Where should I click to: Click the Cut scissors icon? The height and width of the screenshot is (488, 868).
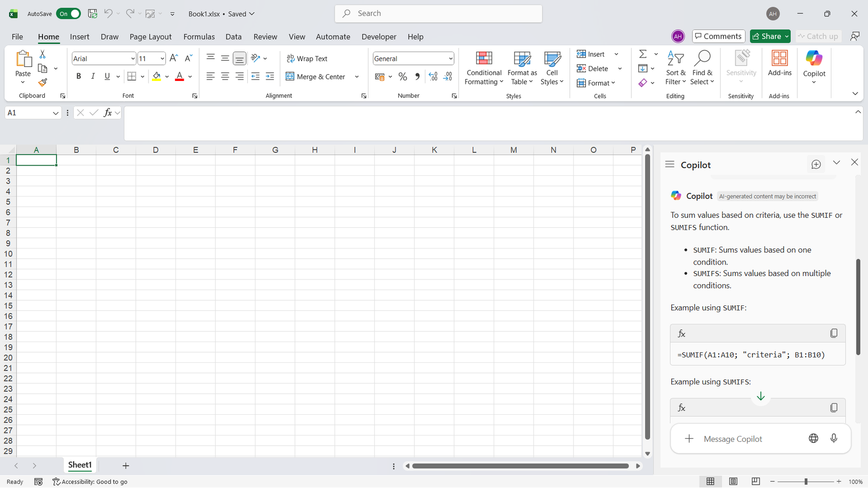pyautogui.click(x=42, y=54)
